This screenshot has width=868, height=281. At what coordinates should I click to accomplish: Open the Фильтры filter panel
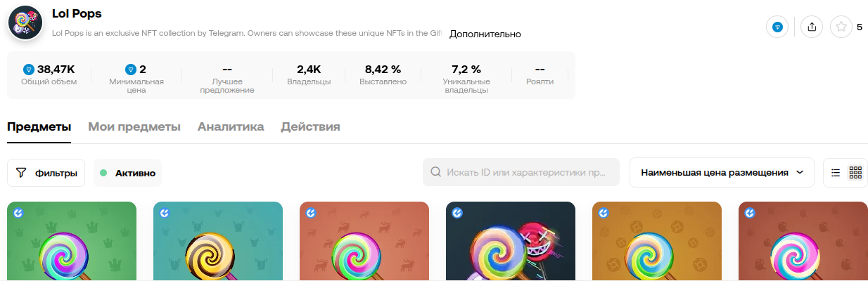(46, 173)
